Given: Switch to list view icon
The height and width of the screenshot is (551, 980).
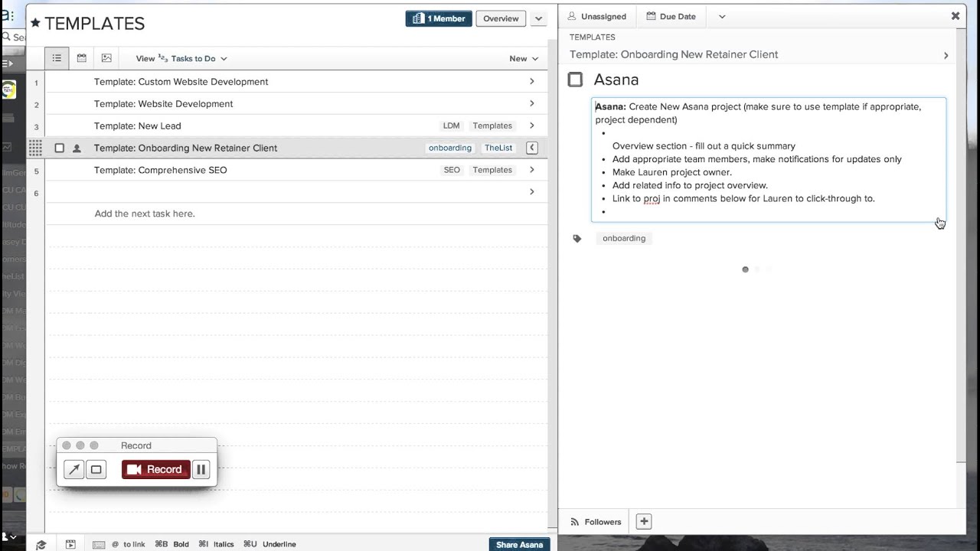Looking at the screenshot, I should 57,58.
